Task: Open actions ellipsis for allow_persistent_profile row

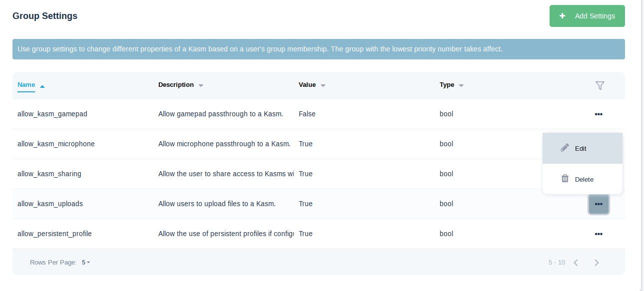Action: [599, 234]
